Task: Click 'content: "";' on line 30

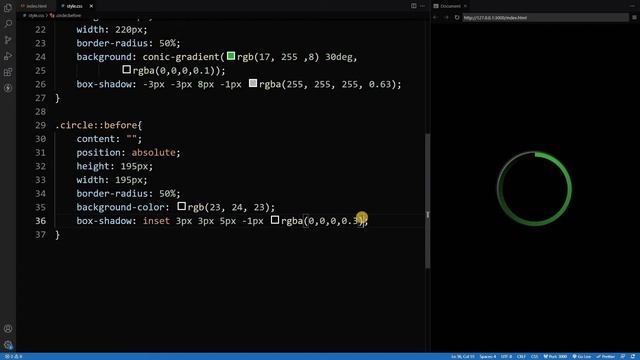Action: click(x=109, y=139)
